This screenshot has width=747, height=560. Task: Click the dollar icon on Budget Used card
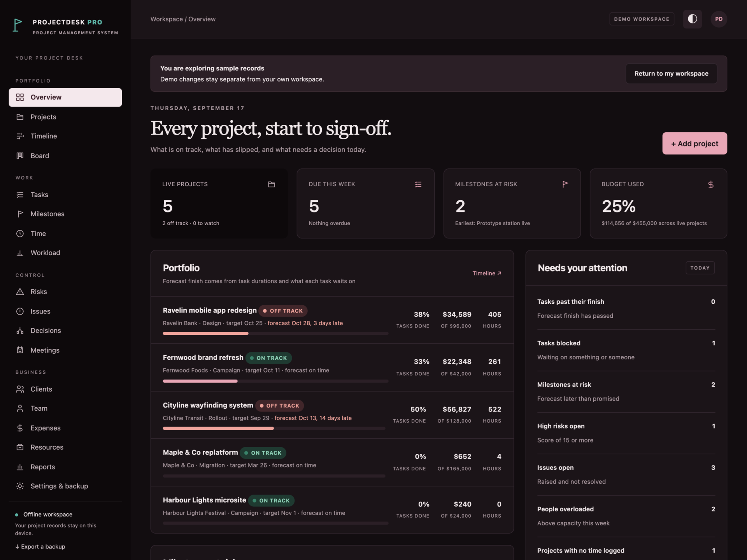click(x=711, y=184)
